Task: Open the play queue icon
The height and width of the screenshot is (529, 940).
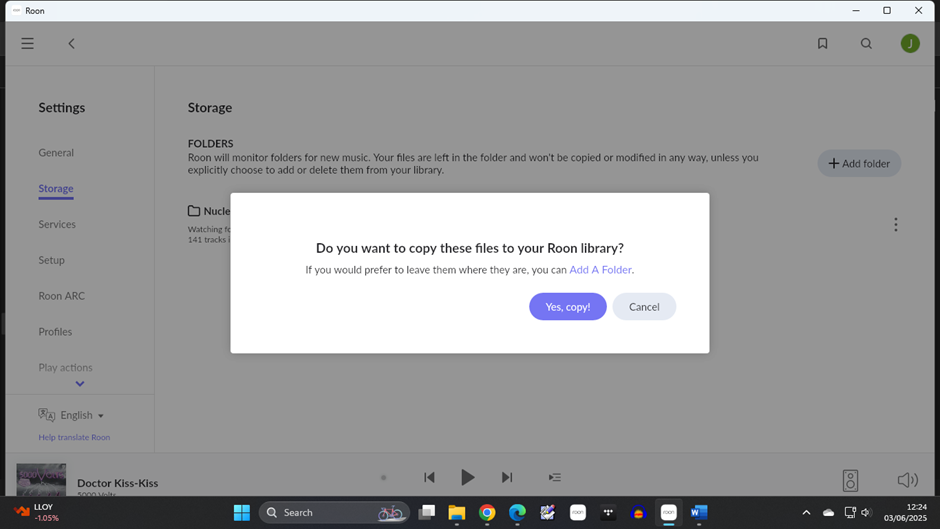Action: 554,478
